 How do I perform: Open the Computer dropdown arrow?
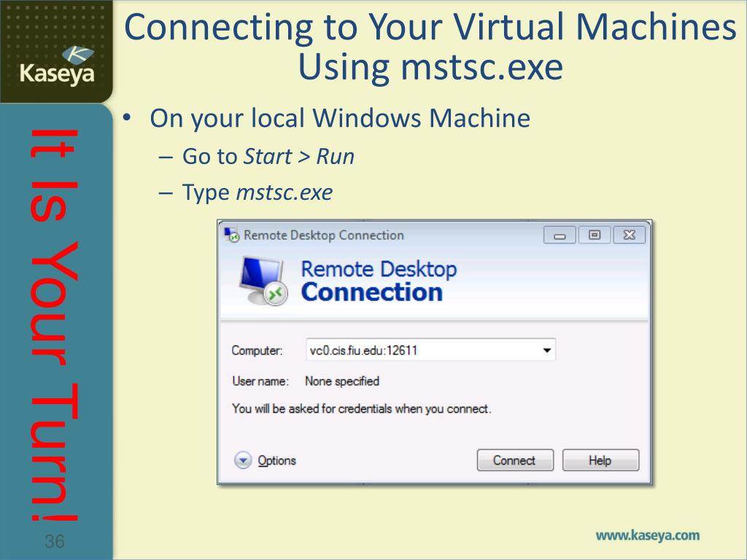[546, 351]
